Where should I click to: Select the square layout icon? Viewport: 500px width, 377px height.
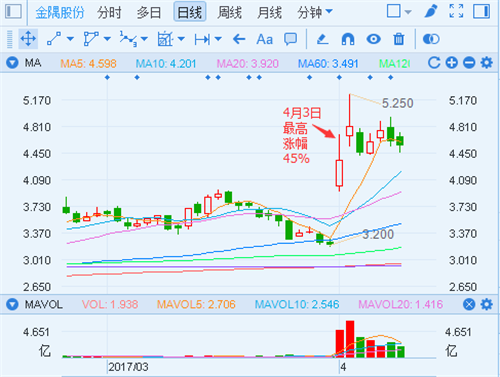coord(394,11)
